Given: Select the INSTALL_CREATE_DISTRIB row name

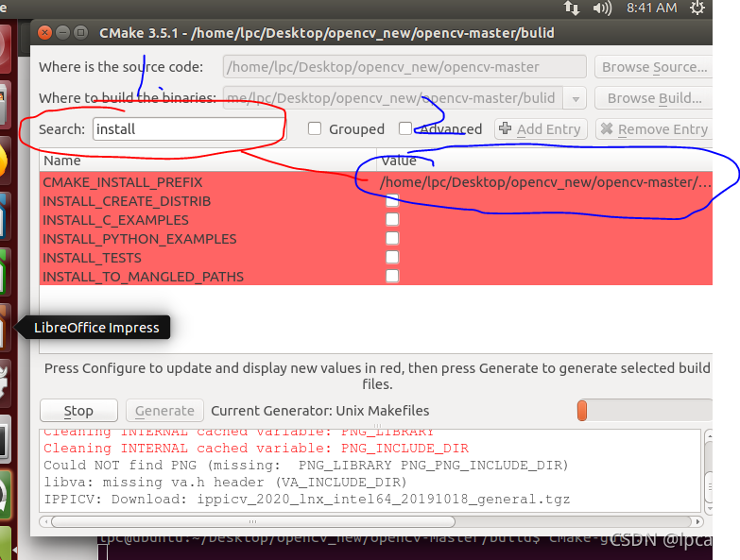Looking at the screenshot, I should coord(127,201).
